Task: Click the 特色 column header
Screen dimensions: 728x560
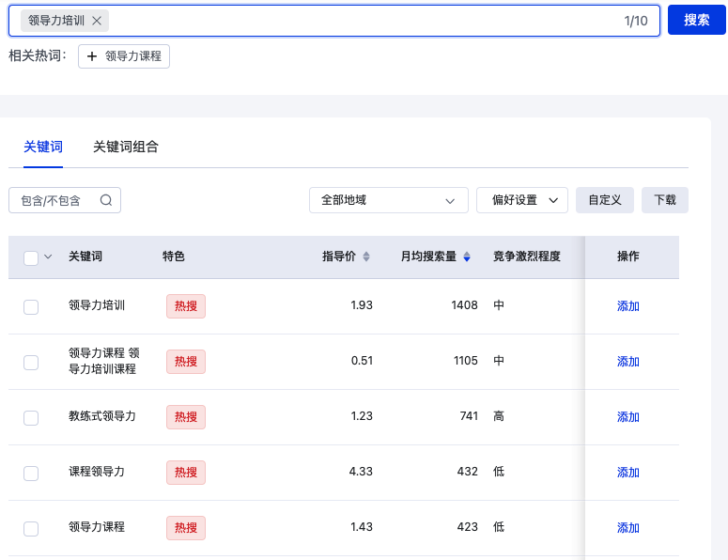Action: pyautogui.click(x=174, y=257)
